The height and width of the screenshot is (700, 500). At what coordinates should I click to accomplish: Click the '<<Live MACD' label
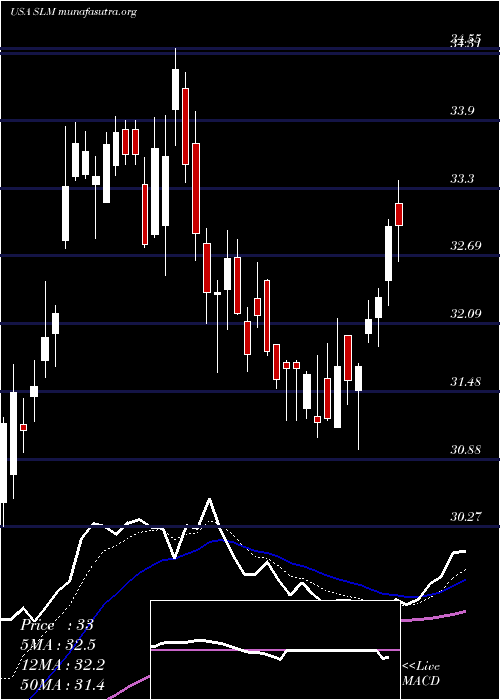coord(421,673)
